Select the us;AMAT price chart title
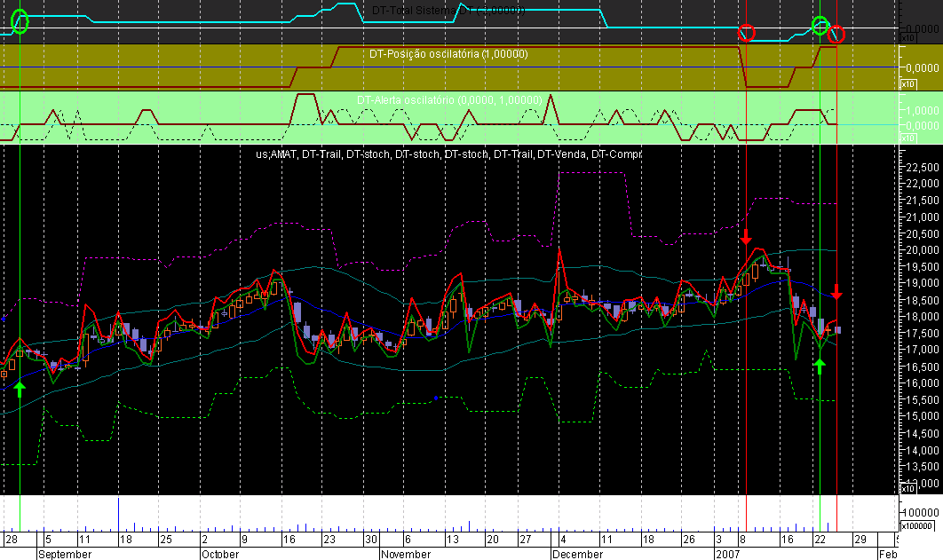The width and height of the screenshot is (943, 560). click(448, 154)
